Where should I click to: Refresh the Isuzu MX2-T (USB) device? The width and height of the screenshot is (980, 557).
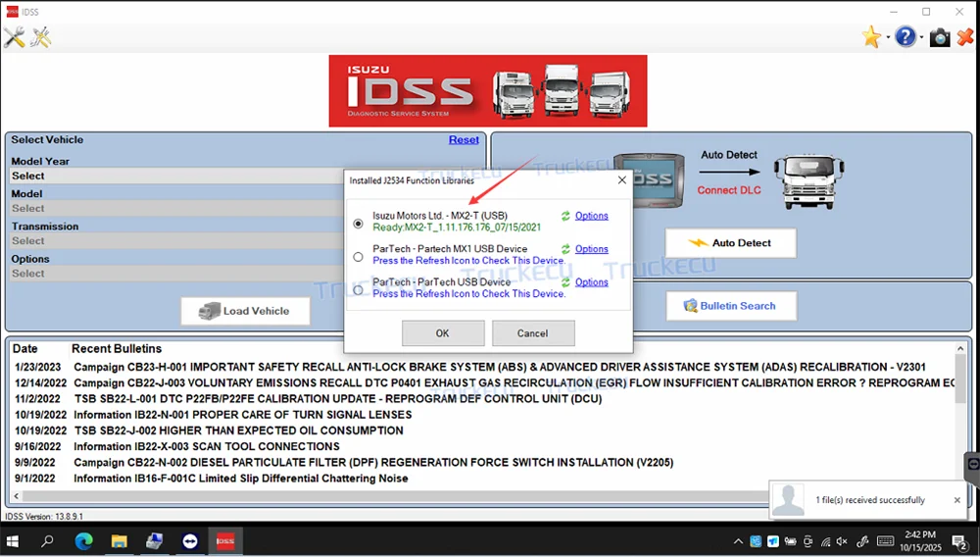565,216
